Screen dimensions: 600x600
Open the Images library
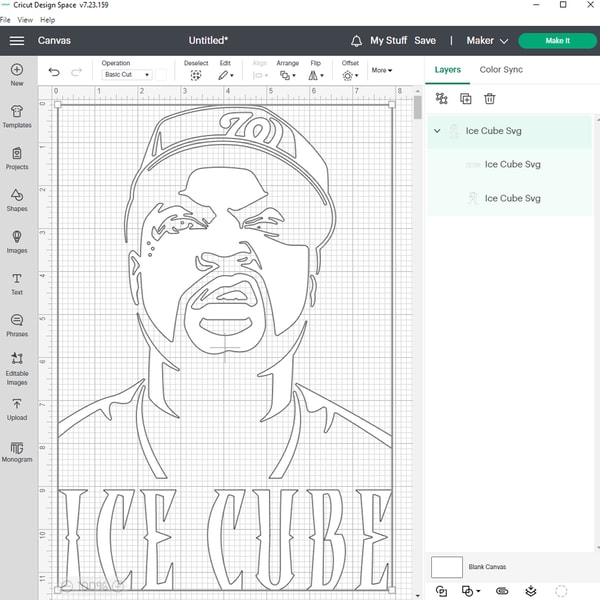[x=17, y=241]
